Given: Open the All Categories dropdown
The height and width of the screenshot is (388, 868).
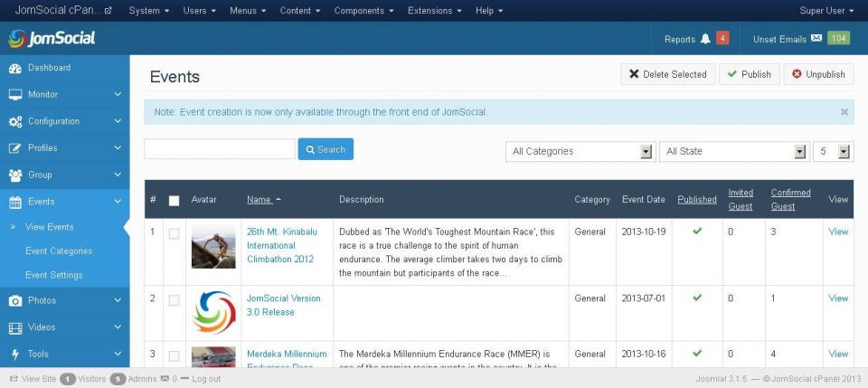Looking at the screenshot, I should [580, 151].
